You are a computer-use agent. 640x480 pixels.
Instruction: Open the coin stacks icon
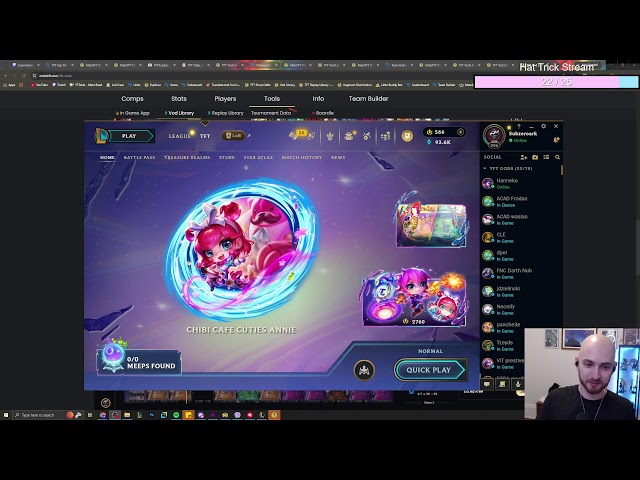(x=385, y=136)
